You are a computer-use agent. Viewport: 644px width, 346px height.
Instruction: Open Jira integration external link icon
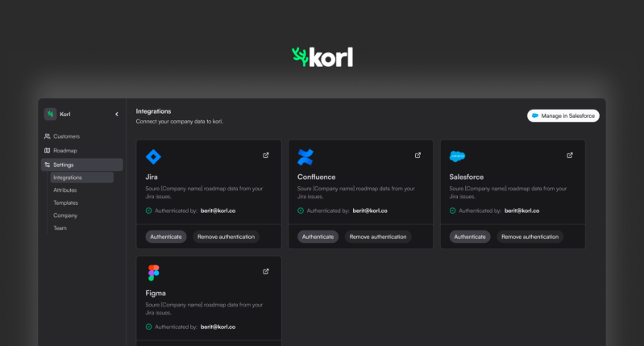click(x=266, y=155)
